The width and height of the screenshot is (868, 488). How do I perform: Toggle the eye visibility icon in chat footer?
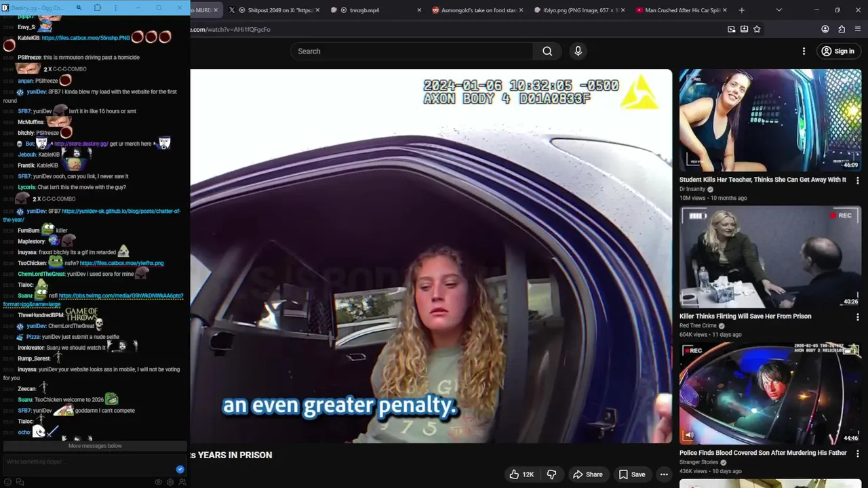click(x=158, y=482)
